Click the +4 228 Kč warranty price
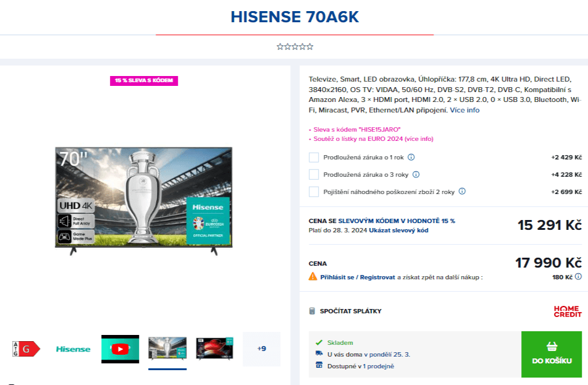This screenshot has height=385, width=588. 566,174
